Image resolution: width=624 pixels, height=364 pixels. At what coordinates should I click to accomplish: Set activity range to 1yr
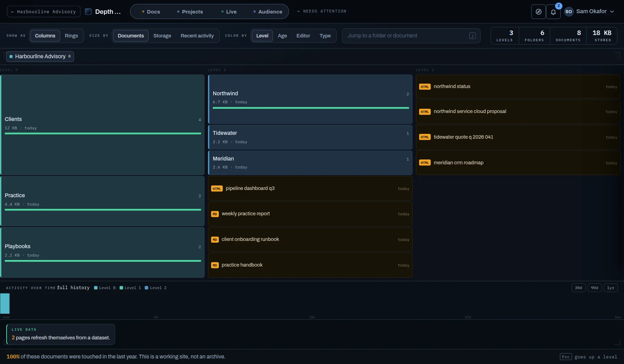[x=611, y=288]
